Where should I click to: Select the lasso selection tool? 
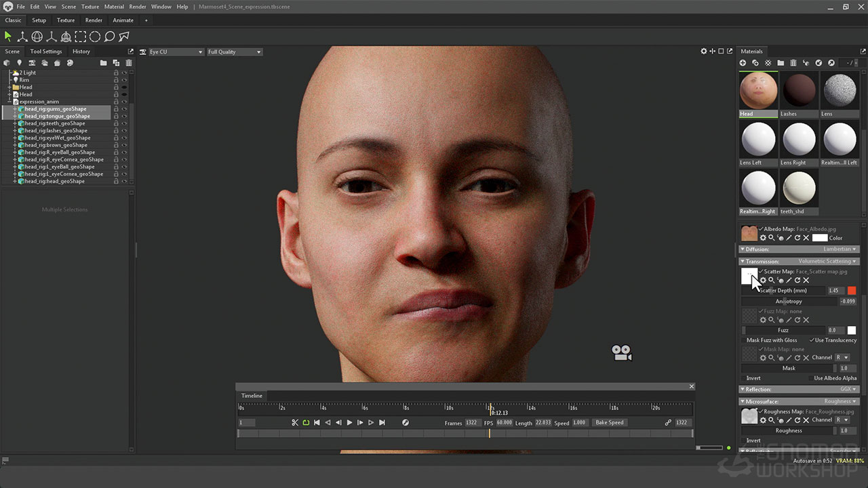tap(109, 37)
